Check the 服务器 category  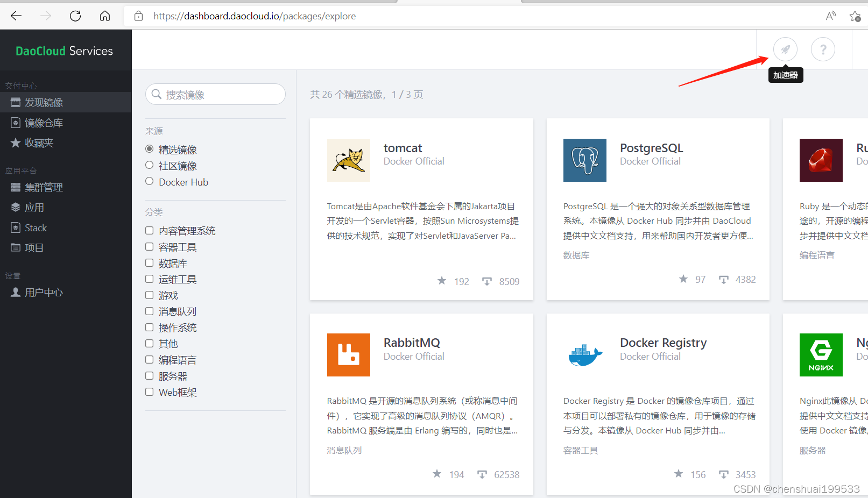[150, 375]
